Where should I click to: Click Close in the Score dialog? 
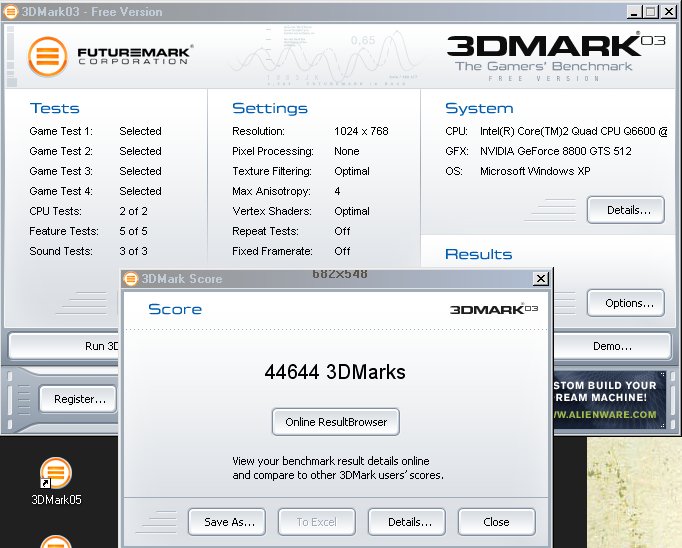[x=496, y=522]
